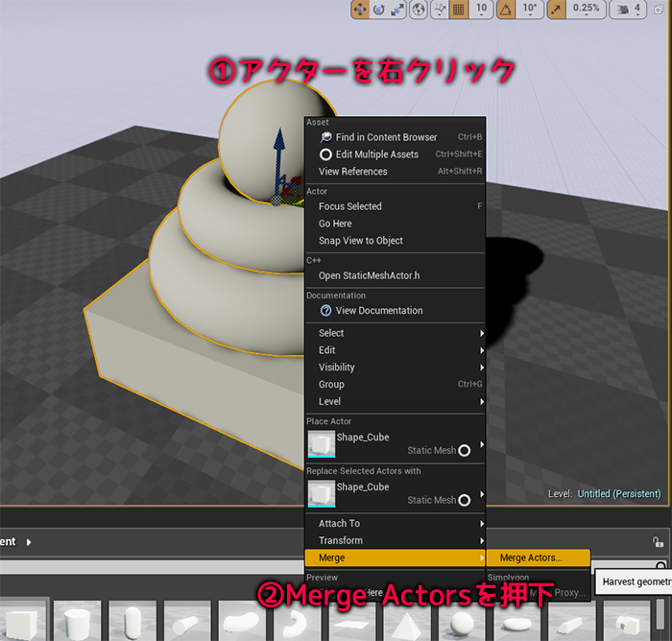672x641 pixels.
Task: Choose Edit Multiple Assets
Action: pyautogui.click(x=395, y=154)
